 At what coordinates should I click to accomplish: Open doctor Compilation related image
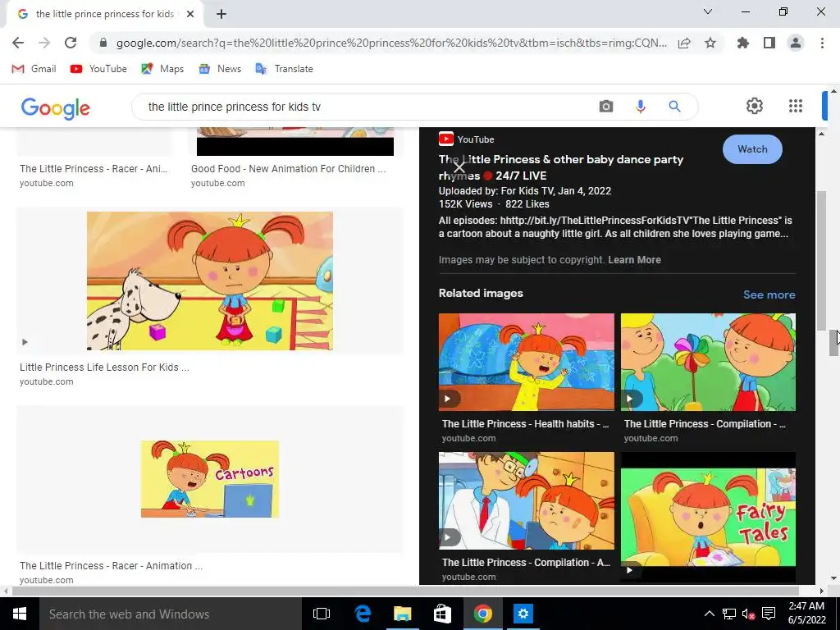click(526, 500)
